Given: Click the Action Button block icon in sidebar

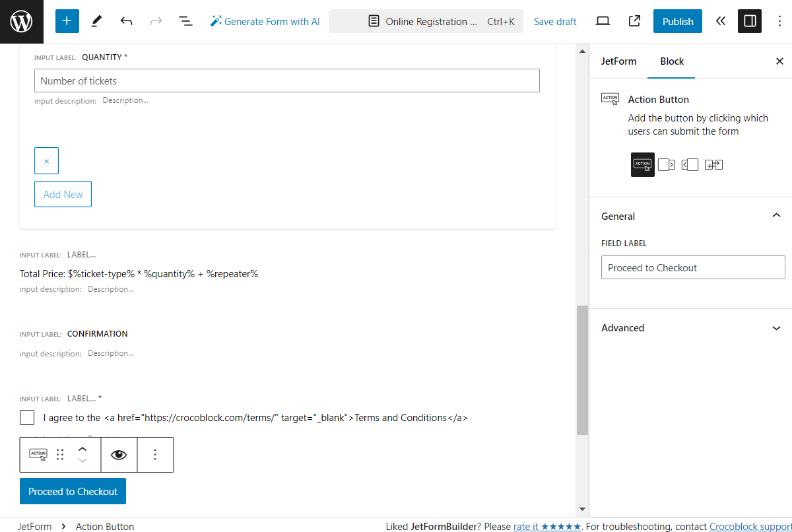Looking at the screenshot, I should [610, 99].
